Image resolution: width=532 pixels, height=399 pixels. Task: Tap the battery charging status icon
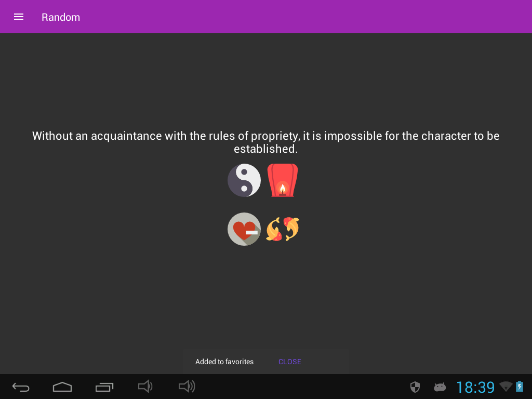(520, 387)
